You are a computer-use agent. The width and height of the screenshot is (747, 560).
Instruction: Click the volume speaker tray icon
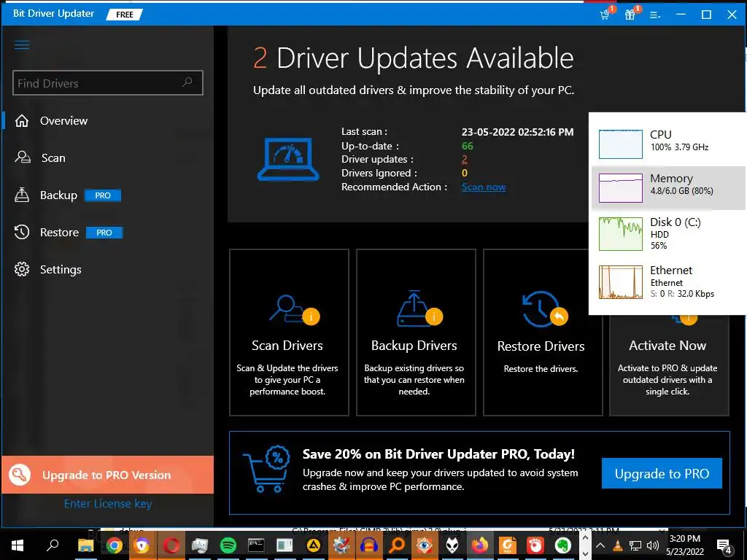(653, 545)
